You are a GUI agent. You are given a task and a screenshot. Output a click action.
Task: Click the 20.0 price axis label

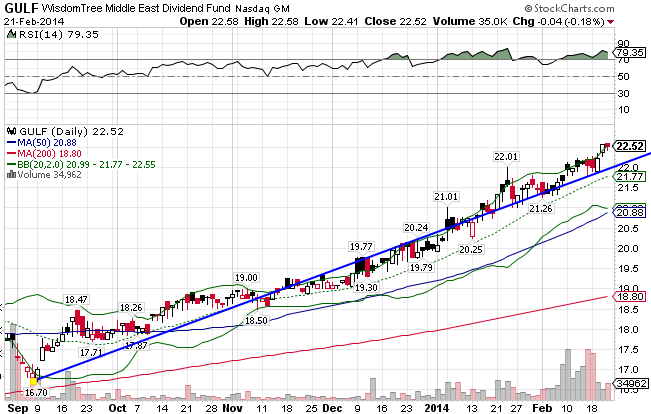[x=628, y=248]
